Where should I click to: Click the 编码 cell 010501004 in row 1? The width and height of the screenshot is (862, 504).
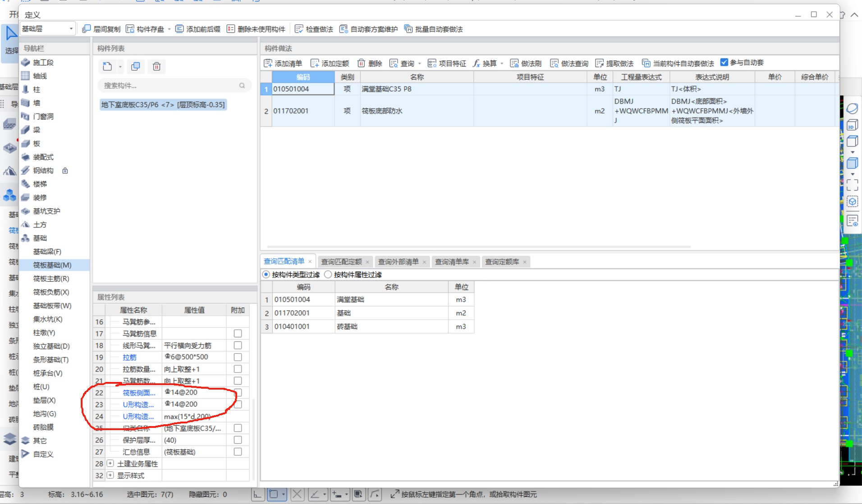coord(303,89)
